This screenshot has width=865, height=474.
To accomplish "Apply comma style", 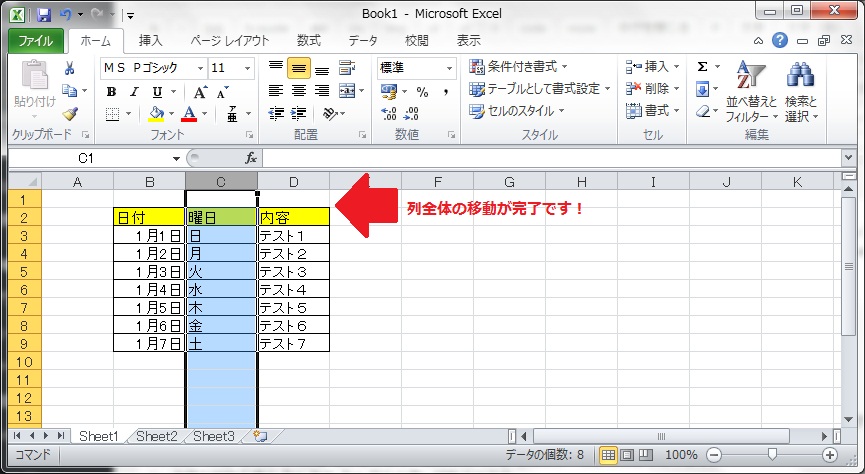I will [445, 92].
